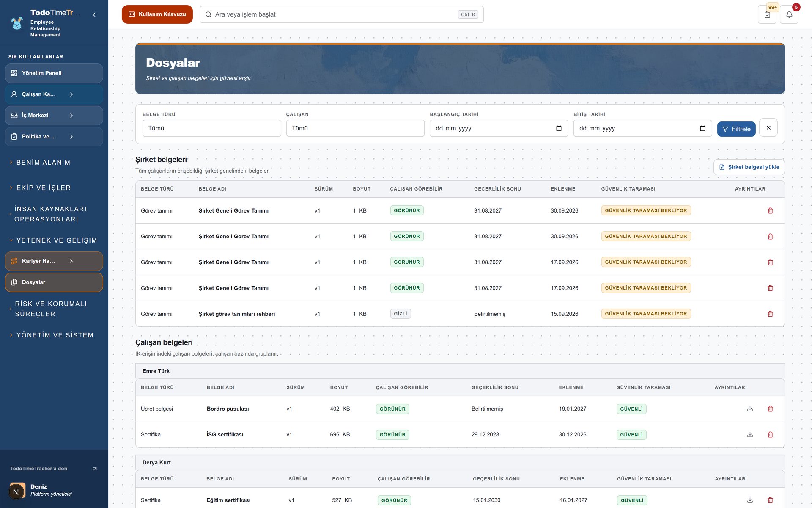This screenshot has height=508, width=812.
Task: Click the Filtrele button
Action: click(x=736, y=129)
